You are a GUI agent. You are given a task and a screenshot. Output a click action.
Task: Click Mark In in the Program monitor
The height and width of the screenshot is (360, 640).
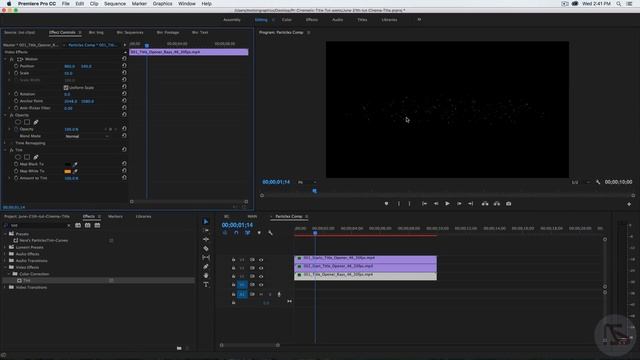click(399, 204)
